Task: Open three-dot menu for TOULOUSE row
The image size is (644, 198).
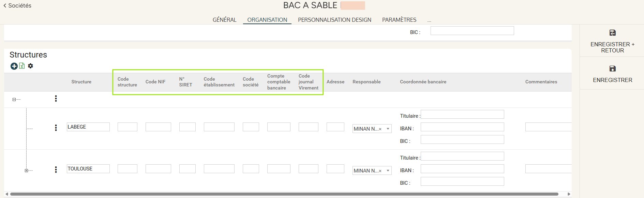Action: tap(56, 169)
